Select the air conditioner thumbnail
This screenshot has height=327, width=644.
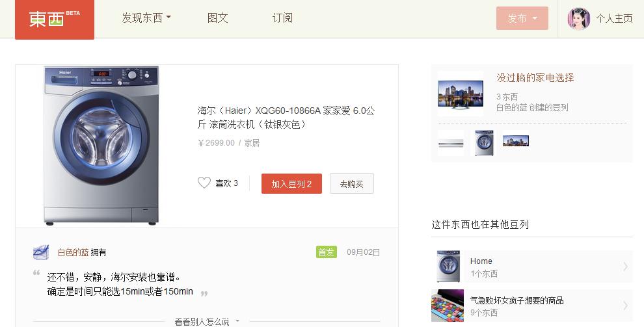click(x=451, y=143)
